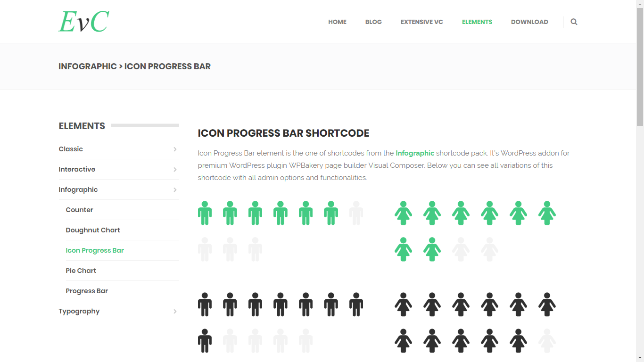Screen dimensions: 644x362
Task: Expand the Classic sidebar section
Action: 71,149
